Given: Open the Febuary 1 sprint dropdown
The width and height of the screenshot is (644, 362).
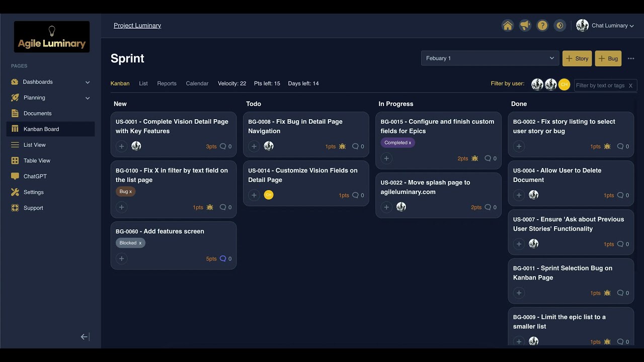Looking at the screenshot, I should pyautogui.click(x=490, y=58).
